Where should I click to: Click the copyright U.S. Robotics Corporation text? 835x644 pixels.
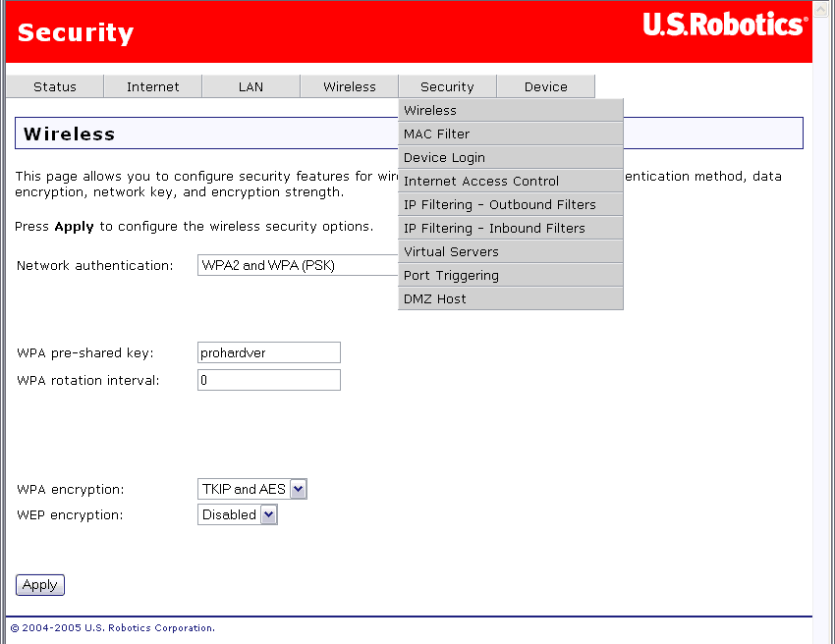pyautogui.click(x=112, y=628)
